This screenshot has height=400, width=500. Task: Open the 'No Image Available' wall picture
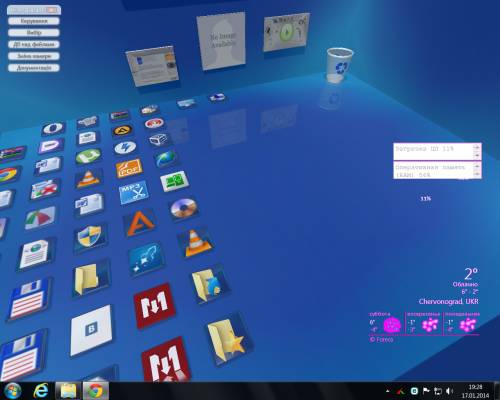tap(221, 41)
